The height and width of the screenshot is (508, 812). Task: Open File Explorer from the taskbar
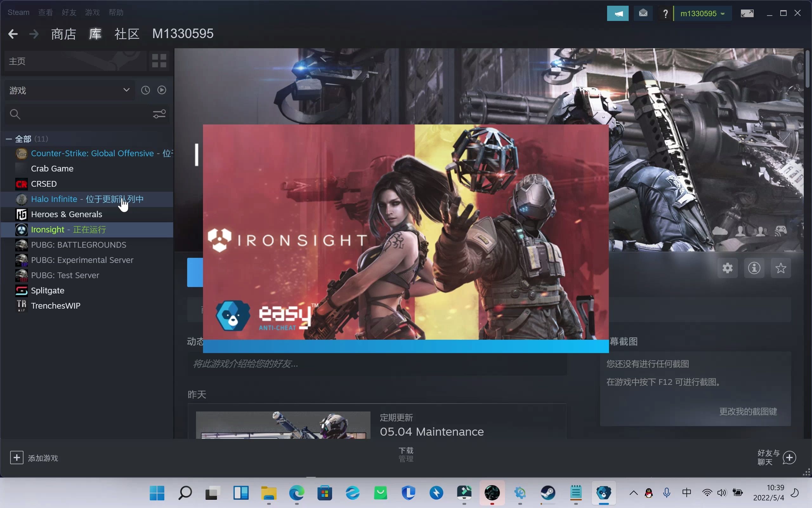coord(269,493)
